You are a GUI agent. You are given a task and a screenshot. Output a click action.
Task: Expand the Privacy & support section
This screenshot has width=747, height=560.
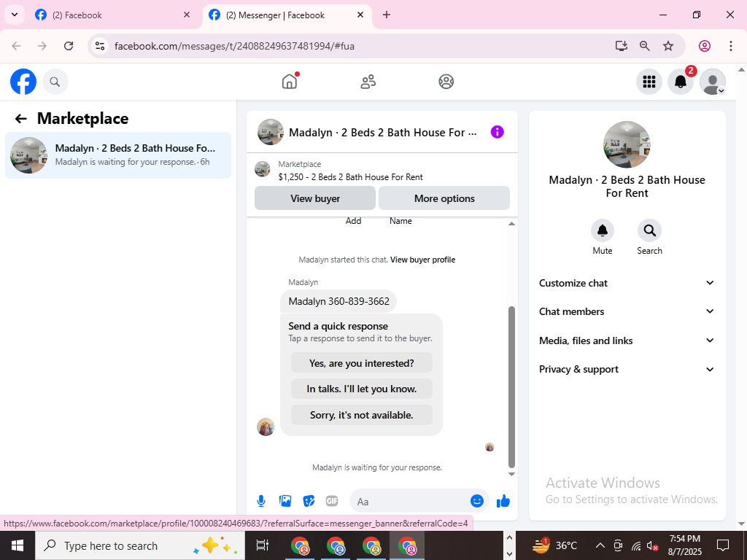pyautogui.click(x=627, y=369)
